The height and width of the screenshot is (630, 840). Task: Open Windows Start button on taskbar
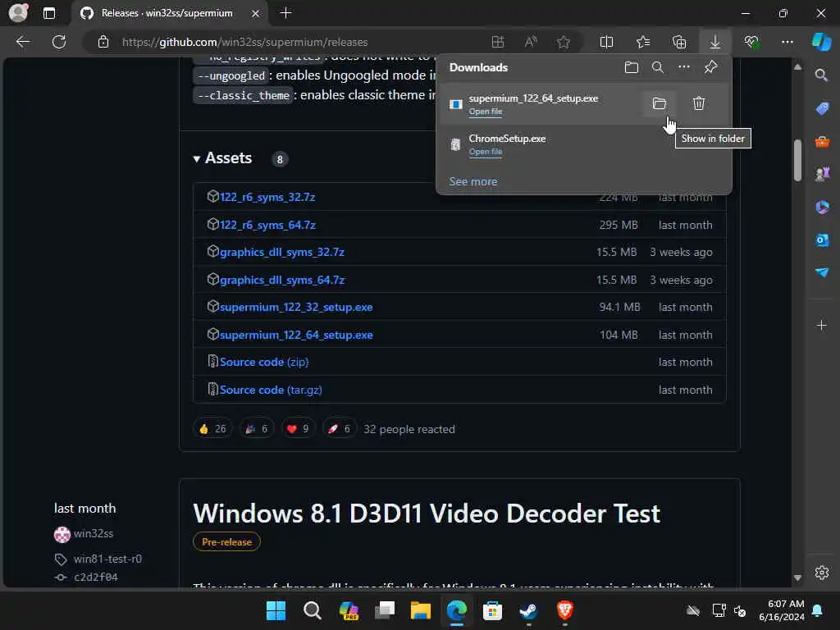click(x=276, y=610)
